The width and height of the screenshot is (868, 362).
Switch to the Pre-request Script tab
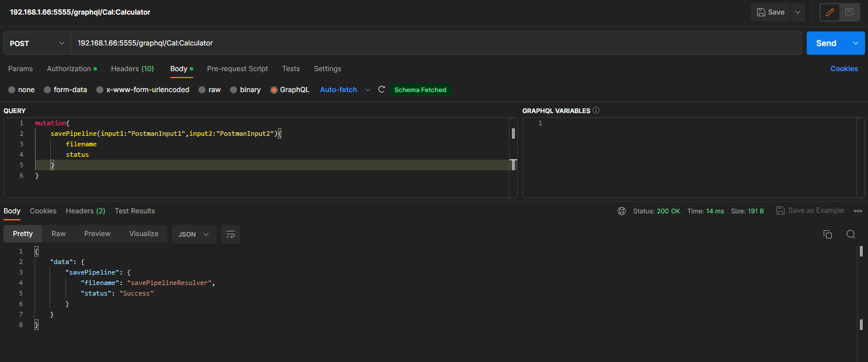click(x=238, y=69)
